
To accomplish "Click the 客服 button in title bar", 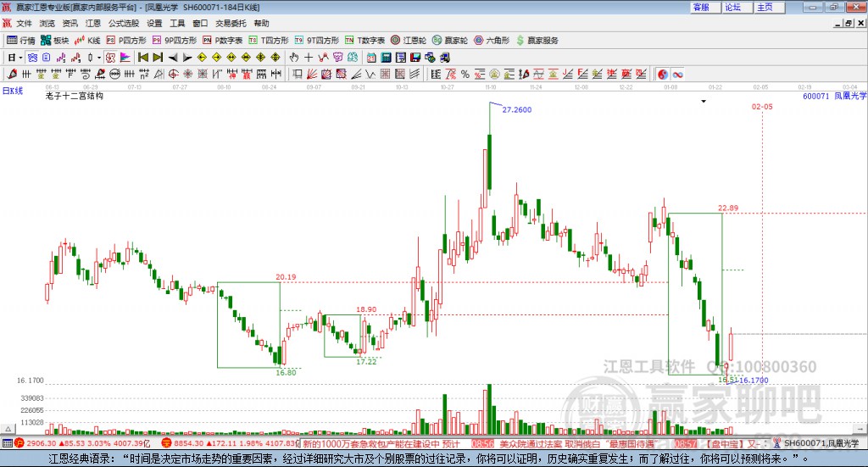I will [x=704, y=7].
